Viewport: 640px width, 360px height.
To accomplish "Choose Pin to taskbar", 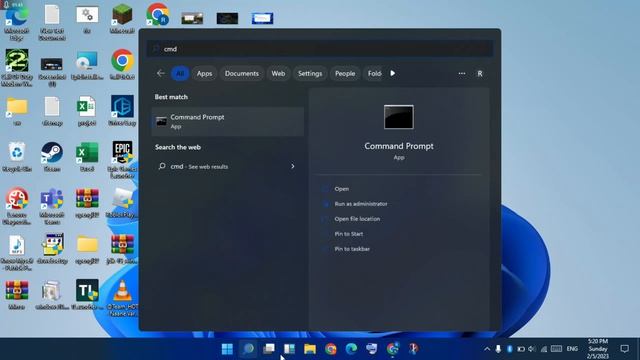I will pyautogui.click(x=352, y=249).
